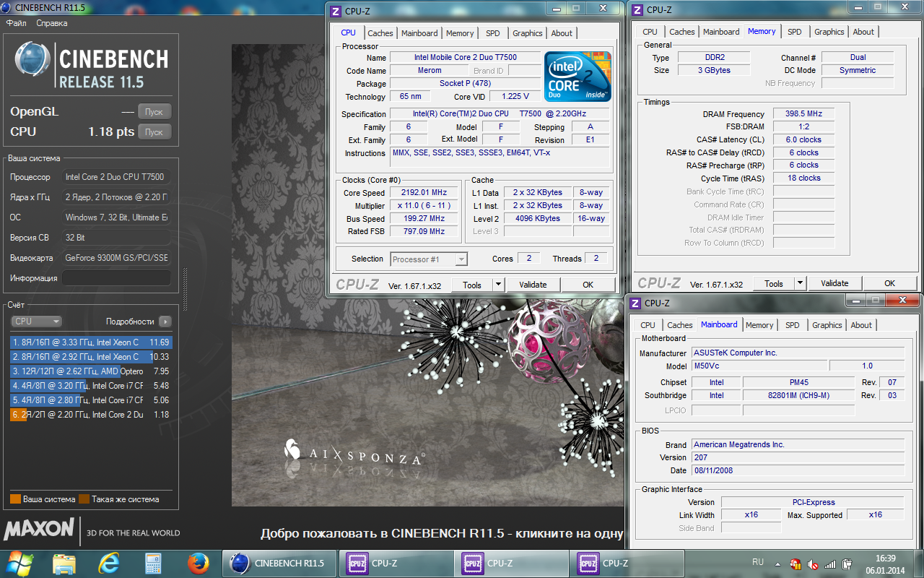Switch to Memory tab in front CPU-Z
Image resolution: width=924 pixels, height=578 pixels.
click(x=460, y=33)
